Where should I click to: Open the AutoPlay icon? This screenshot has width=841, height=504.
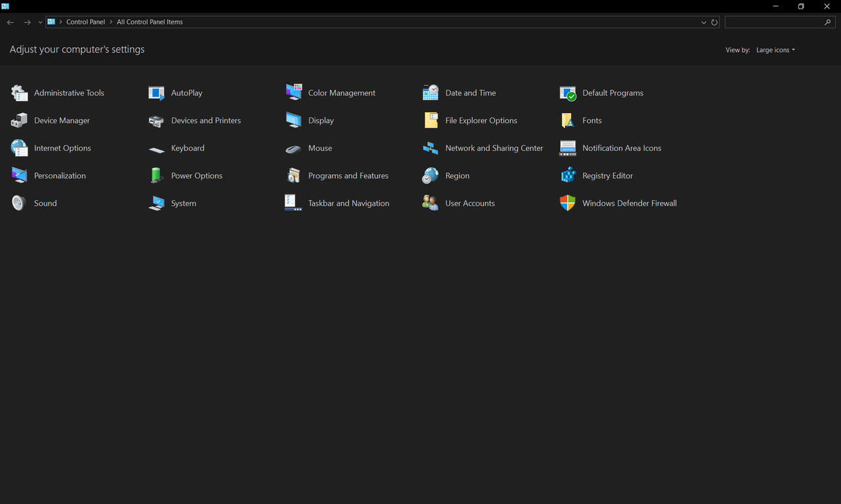click(x=156, y=93)
